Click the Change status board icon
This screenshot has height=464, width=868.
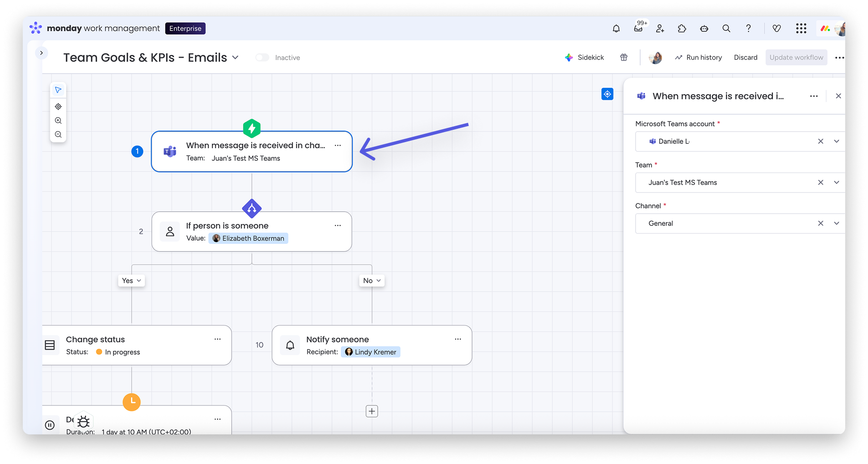point(50,345)
